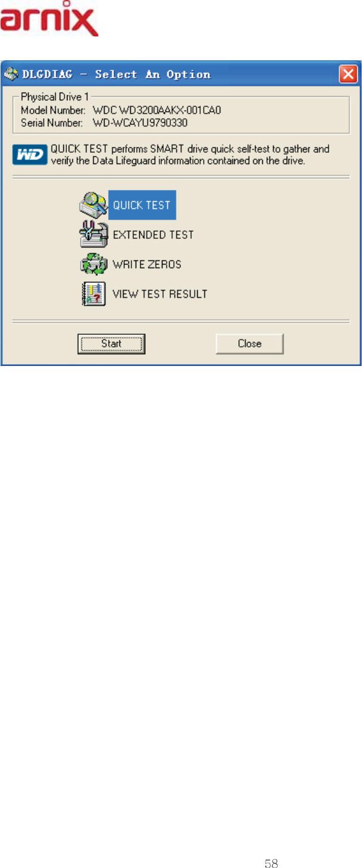This screenshot has width=362, height=868.
Task: Open the VIEW TEST RESULT notebook icon
Action: (x=93, y=294)
